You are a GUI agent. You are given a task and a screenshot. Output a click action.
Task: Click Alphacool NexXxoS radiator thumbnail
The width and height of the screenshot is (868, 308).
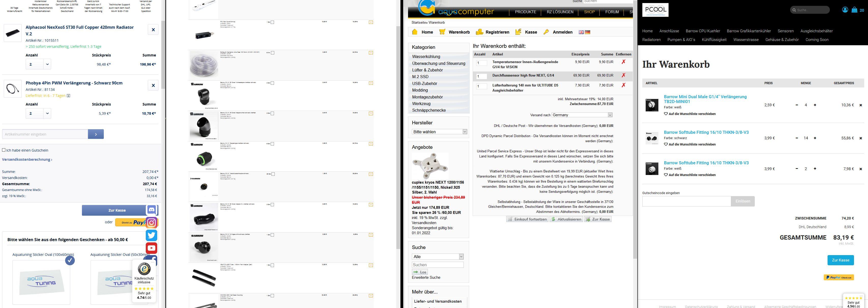pyautogui.click(x=12, y=33)
